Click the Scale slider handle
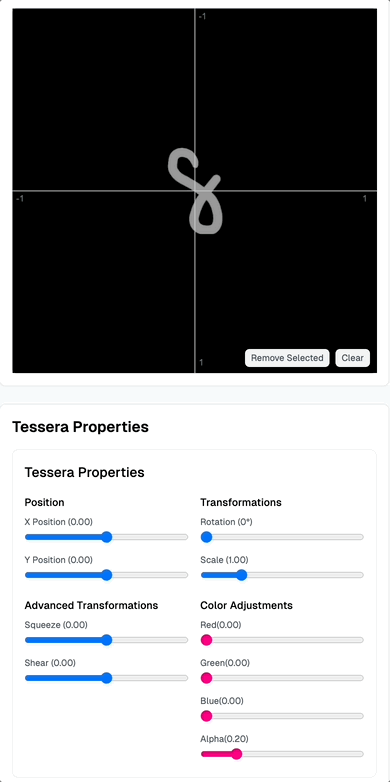 [241, 575]
